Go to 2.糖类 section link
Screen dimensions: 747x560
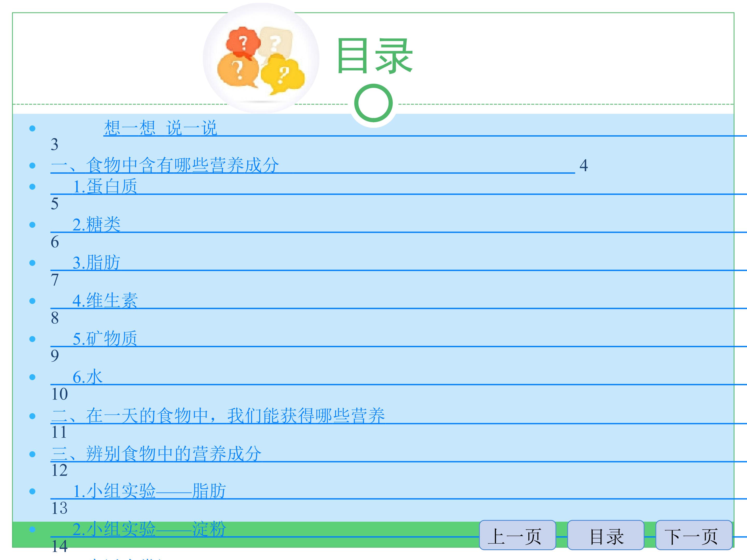click(x=96, y=225)
